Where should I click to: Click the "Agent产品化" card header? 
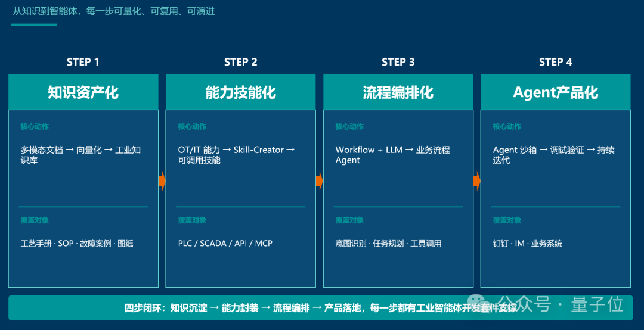coord(555,92)
